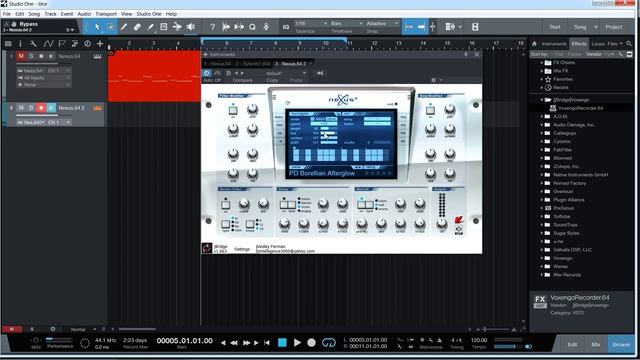Click the Q quantize icon in toolbar
This screenshot has width=640, height=360.
(252, 27)
